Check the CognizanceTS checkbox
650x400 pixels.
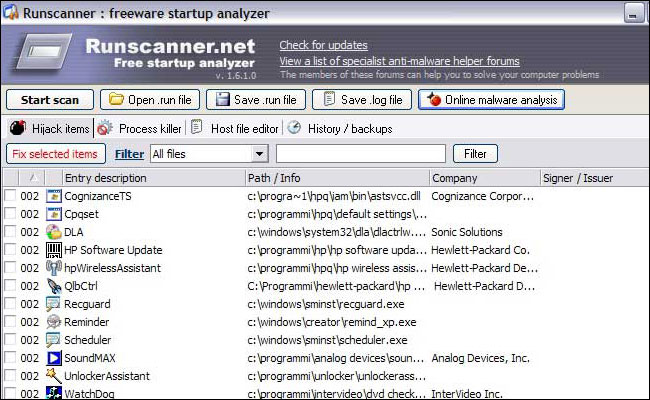(x=10, y=195)
